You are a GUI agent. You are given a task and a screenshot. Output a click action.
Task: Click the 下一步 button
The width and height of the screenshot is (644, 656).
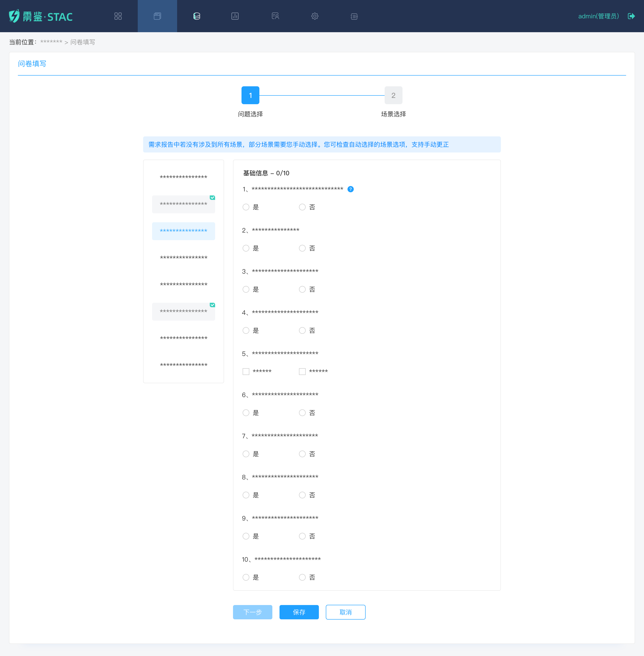coord(252,612)
